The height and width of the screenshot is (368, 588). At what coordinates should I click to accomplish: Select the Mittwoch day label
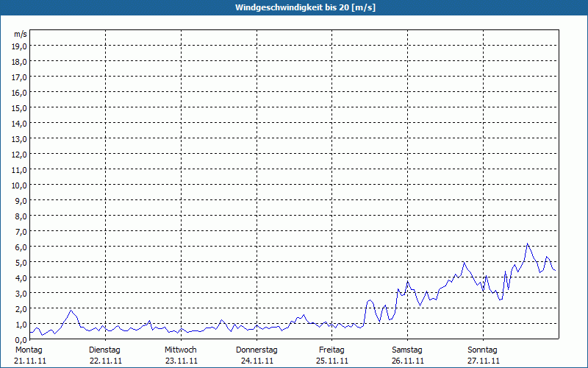(x=181, y=350)
